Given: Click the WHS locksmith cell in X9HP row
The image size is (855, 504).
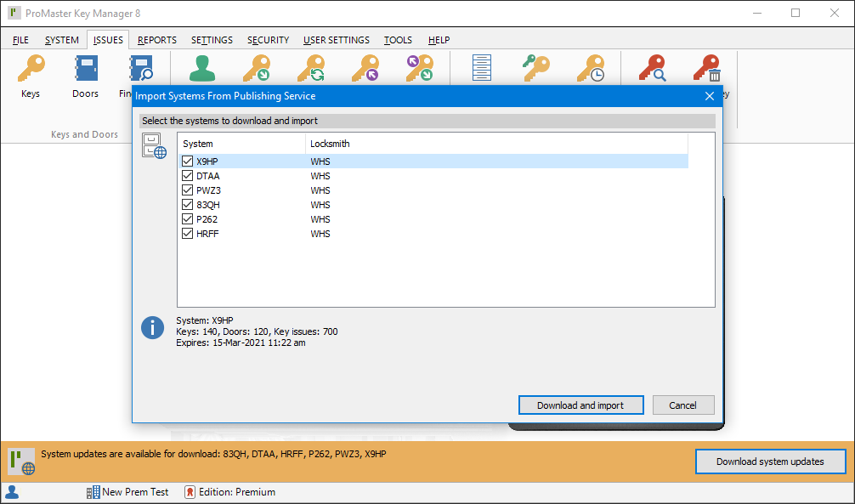Looking at the screenshot, I should coord(320,161).
